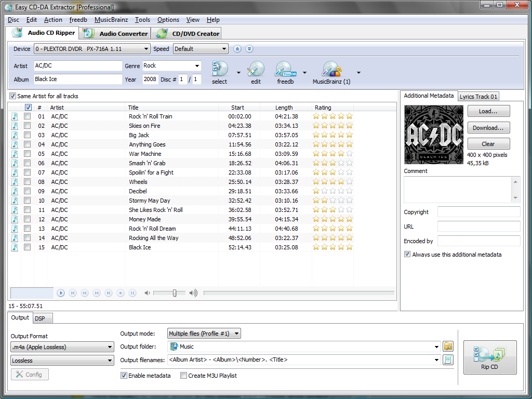This screenshot has height=399, width=532.
Task: Click the select tracks disc icon
Action: click(220, 70)
